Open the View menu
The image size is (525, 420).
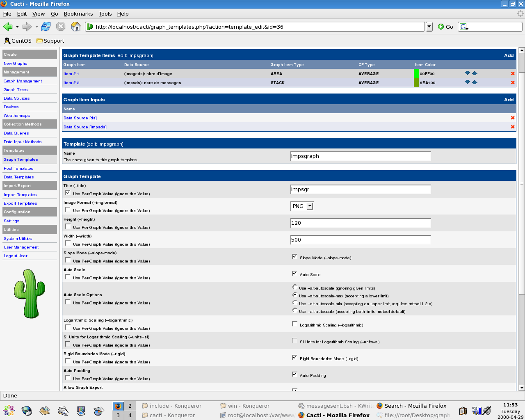[39, 14]
